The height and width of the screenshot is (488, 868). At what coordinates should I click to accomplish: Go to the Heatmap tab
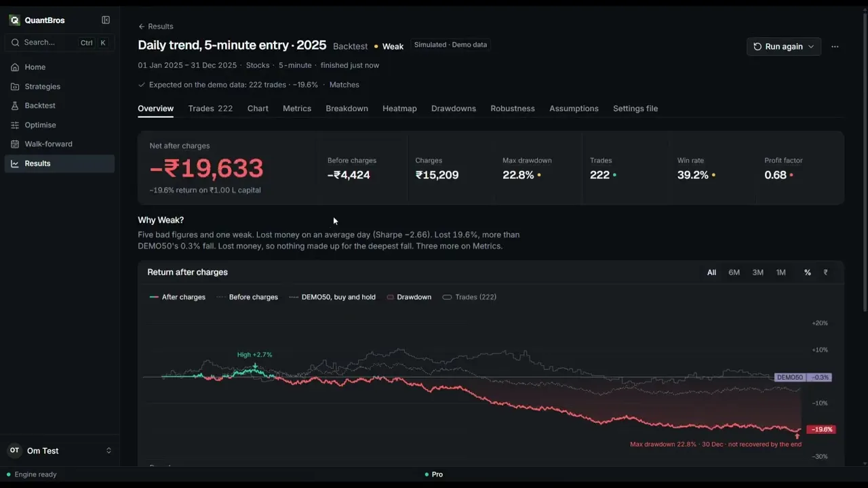[x=399, y=108]
